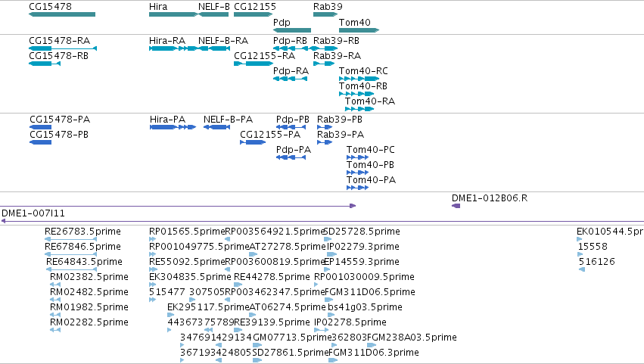This screenshot has height=364, width=644.
Task: Select the SD27861.5prime EST
Action: (x=257, y=360)
